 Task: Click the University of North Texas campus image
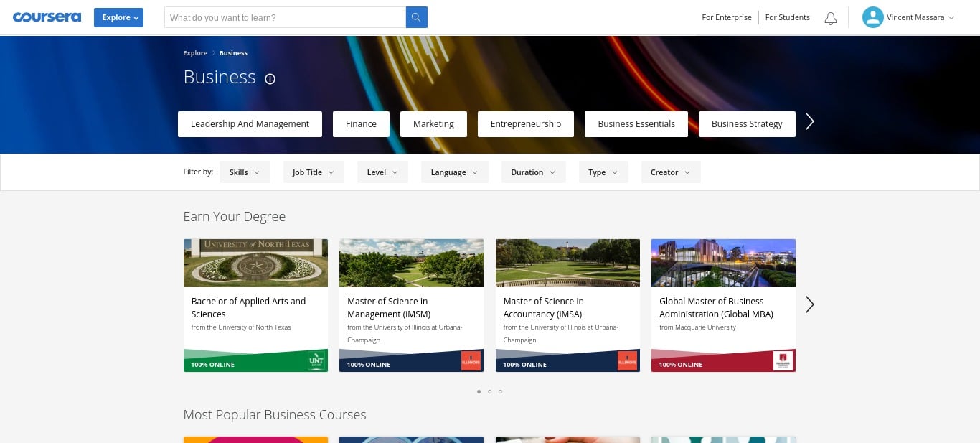(255, 263)
